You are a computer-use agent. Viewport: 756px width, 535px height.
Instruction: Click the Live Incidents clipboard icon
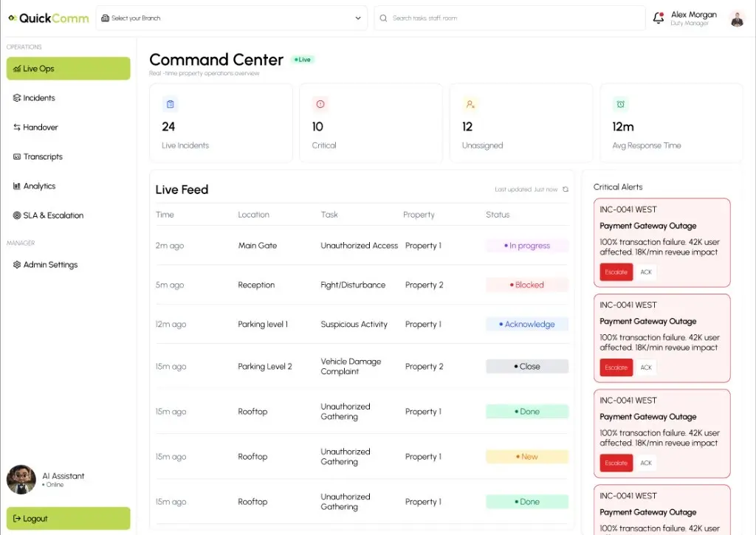tap(171, 104)
